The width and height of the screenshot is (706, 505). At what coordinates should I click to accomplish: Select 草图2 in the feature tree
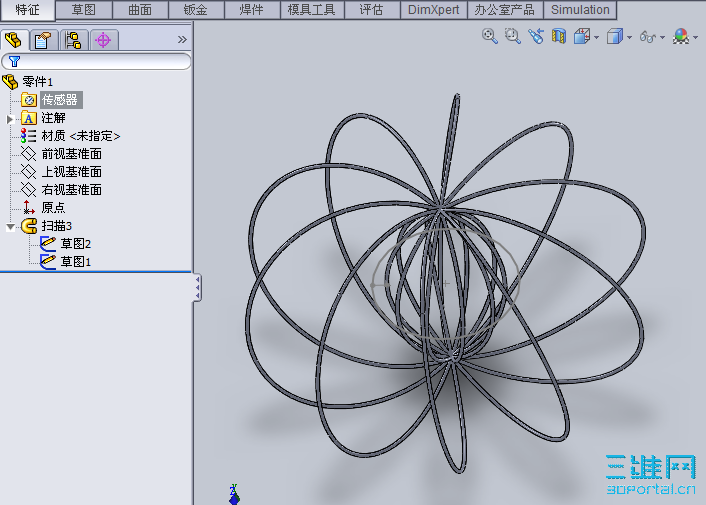75,244
